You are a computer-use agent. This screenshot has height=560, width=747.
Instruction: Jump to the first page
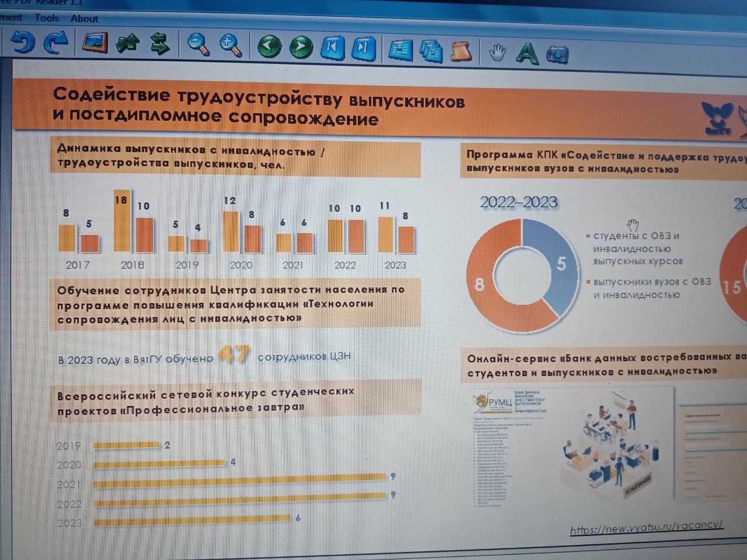coord(332,48)
